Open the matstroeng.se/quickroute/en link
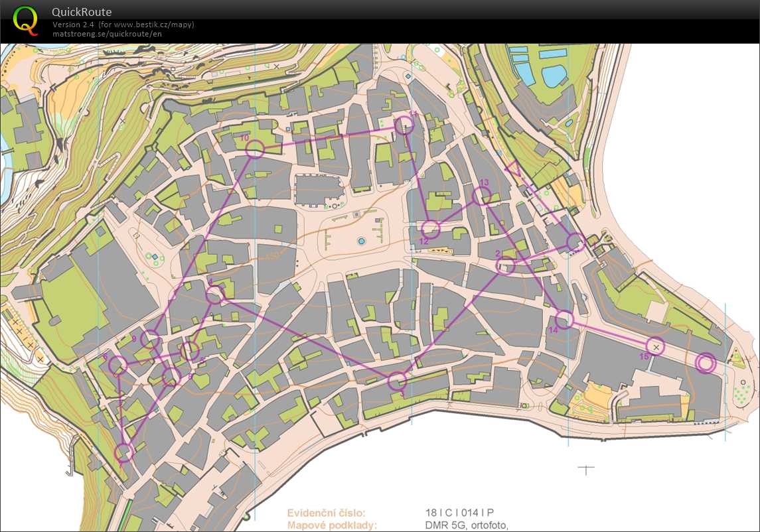760x532 pixels. pos(108,34)
